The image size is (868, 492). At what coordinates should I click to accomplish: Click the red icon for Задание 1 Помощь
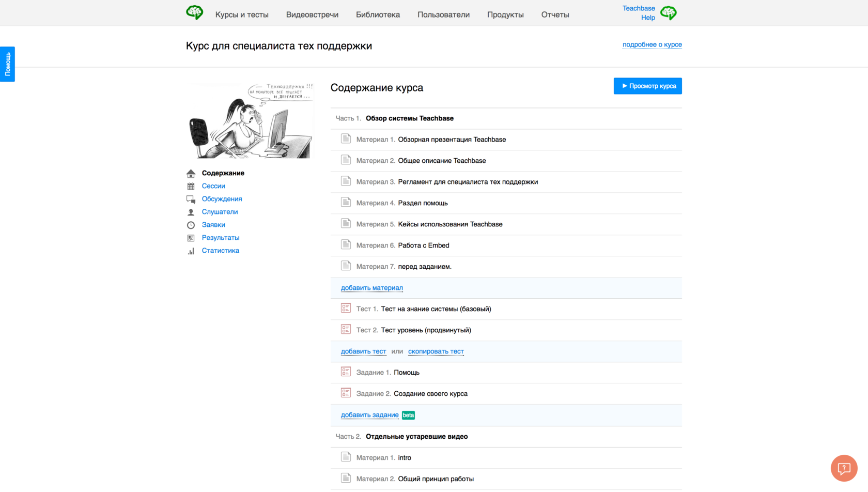pyautogui.click(x=346, y=372)
